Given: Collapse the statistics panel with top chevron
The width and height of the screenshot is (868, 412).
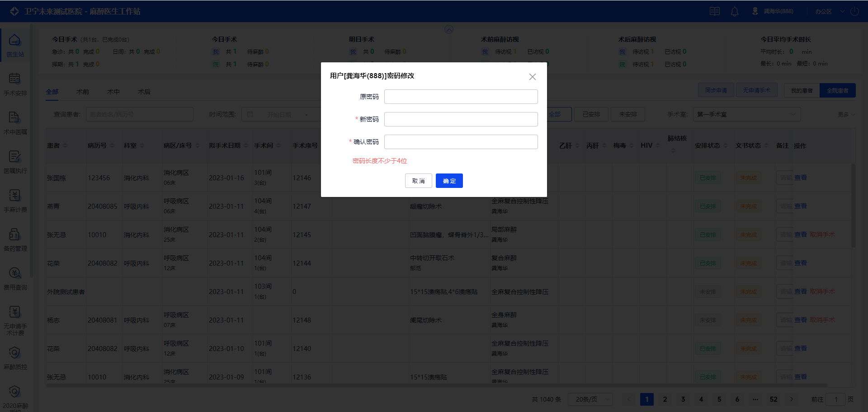Looking at the screenshot, I should 449,30.
